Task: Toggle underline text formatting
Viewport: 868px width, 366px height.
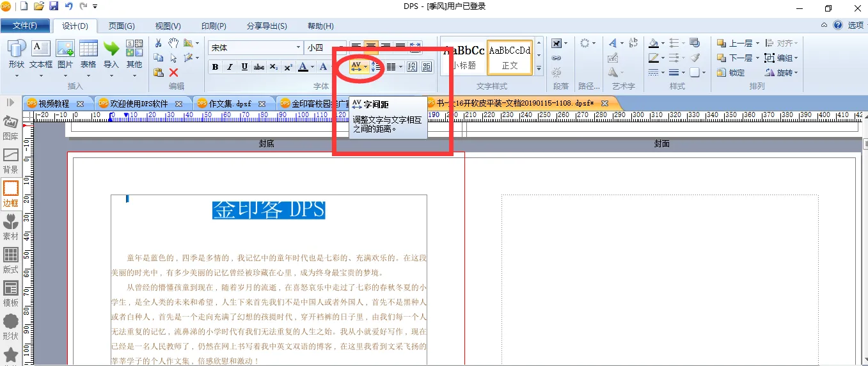Action: click(x=244, y=67)
